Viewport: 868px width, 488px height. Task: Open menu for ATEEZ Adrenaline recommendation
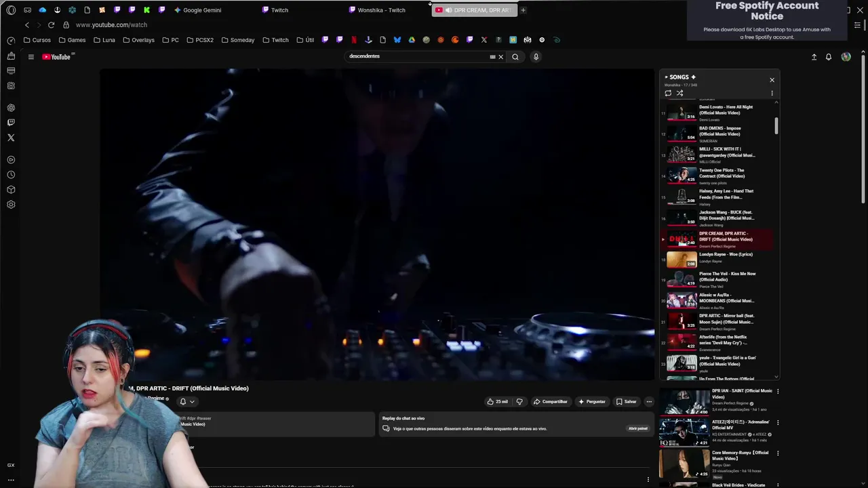click(778, 422)
